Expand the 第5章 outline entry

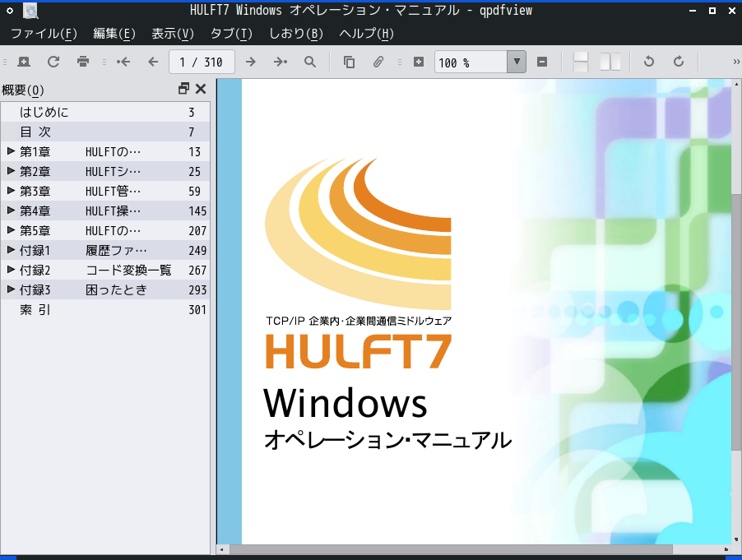point(11,230)
